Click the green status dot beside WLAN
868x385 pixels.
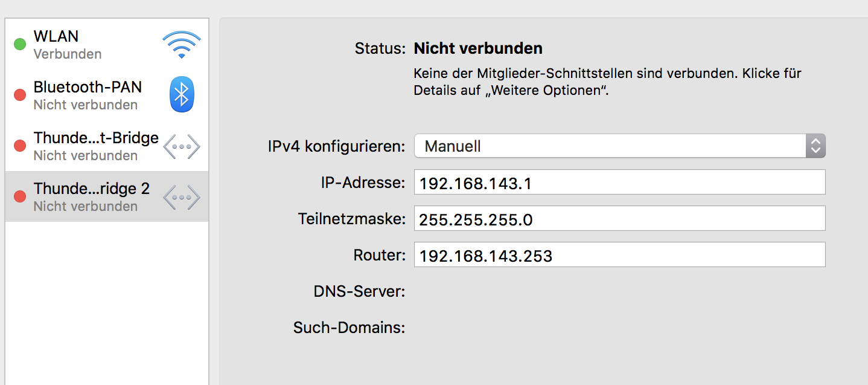(20, 44)
